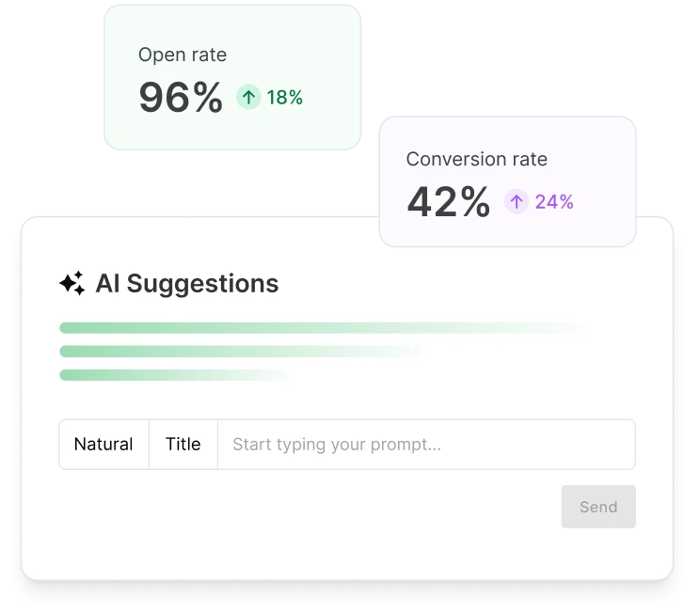Click the Open rate label
The height and width of the screenshot is (612, 700).
pos(183,55)
